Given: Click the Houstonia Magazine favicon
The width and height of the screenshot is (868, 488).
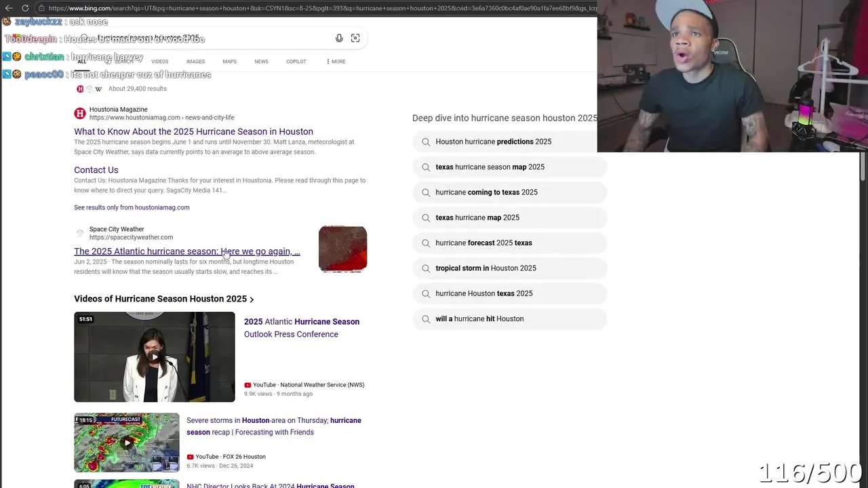Looking at the screenshot, I should [x=80, y=113].
